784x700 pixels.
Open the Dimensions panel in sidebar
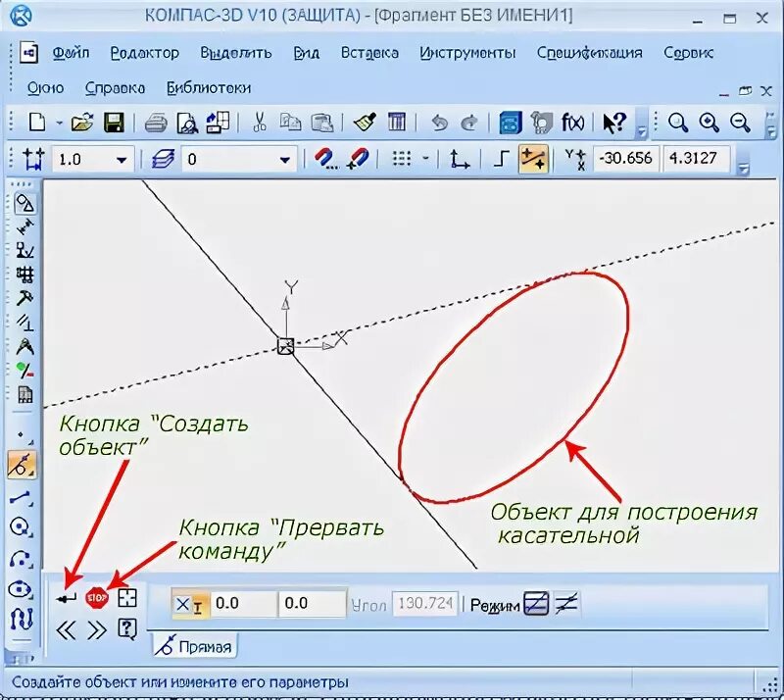24,227
